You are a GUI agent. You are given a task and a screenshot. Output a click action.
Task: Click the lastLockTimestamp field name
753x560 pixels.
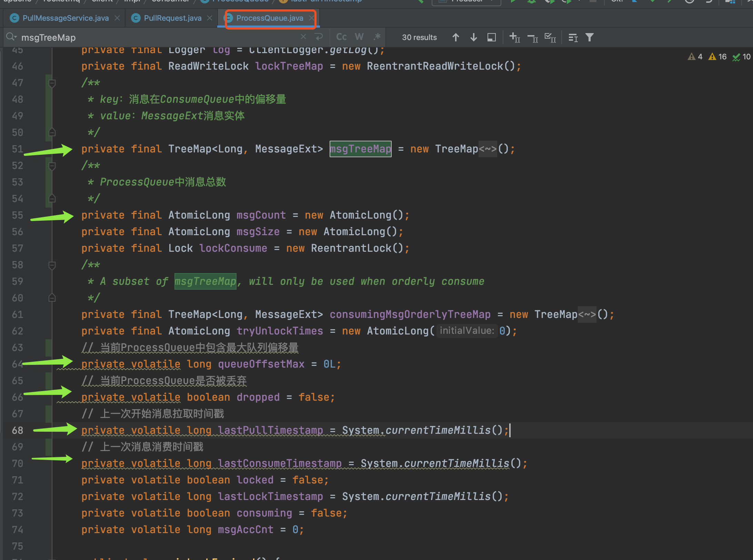click(x=270, y=497)
